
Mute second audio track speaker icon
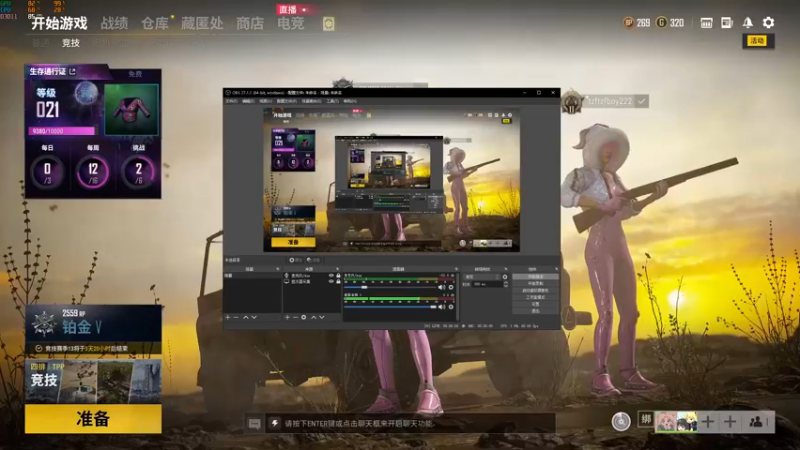(442, 307)
